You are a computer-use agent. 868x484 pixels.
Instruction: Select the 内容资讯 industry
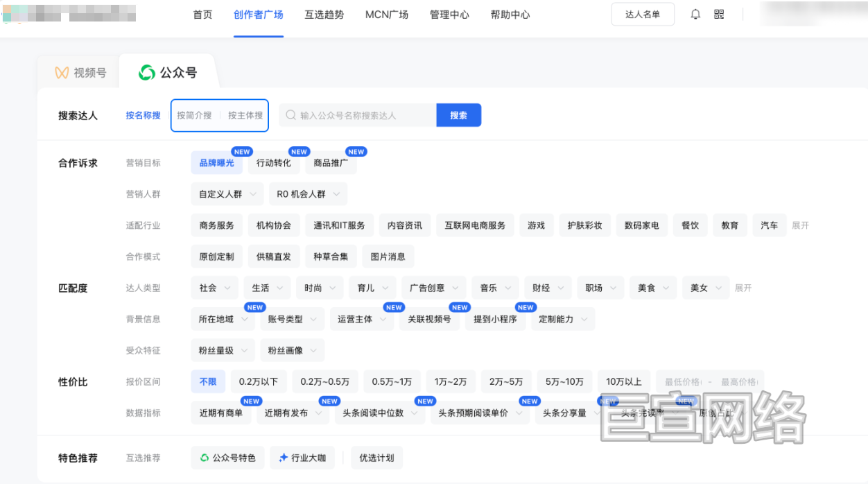point(405,225)
